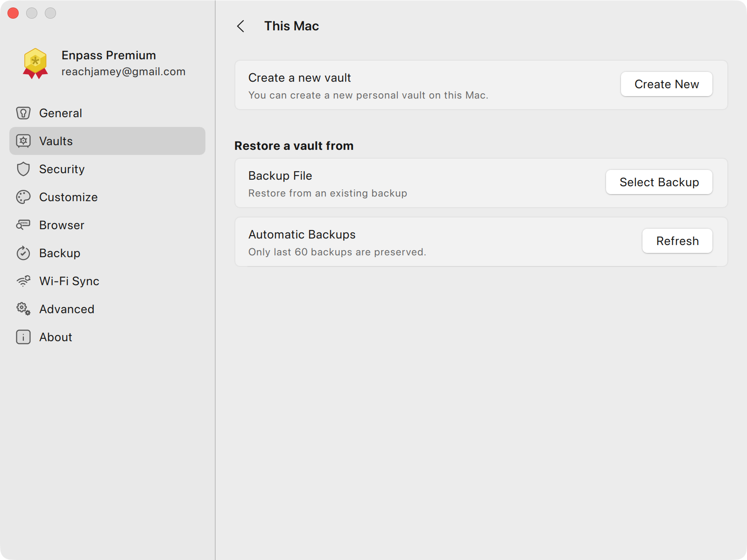
Task: Click the Restore a vault from heading
Action: click(294, 146)
